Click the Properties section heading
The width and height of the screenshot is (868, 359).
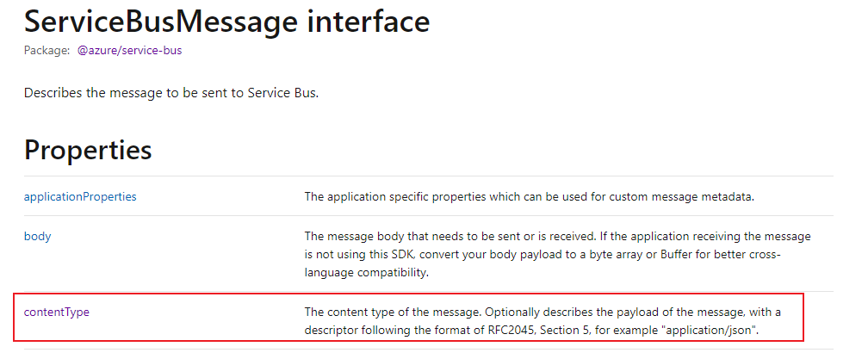[88, 149]
